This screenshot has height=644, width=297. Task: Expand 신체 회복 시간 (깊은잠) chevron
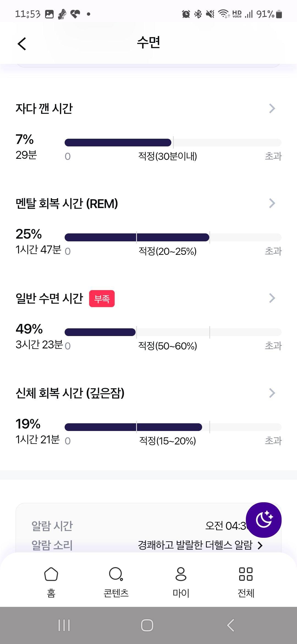[272, 393]
